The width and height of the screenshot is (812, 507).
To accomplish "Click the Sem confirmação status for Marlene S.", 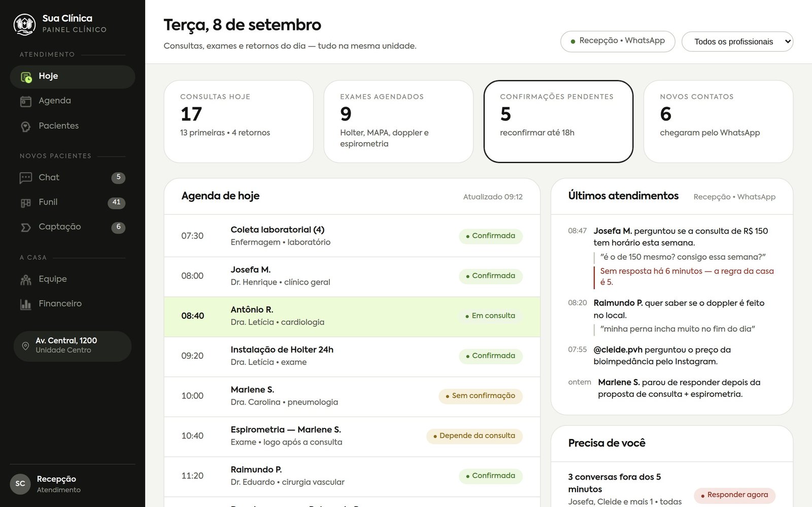I will pos(480,396).
